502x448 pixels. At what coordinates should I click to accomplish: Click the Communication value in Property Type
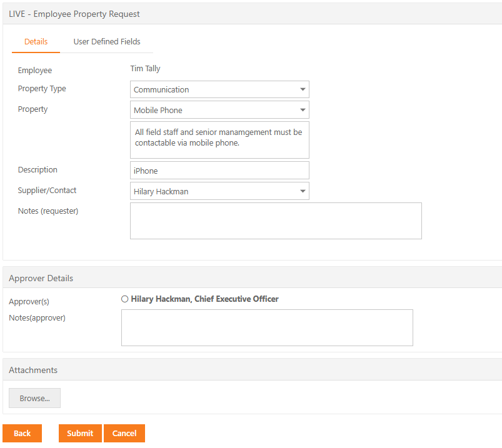(x=161, y=89)
